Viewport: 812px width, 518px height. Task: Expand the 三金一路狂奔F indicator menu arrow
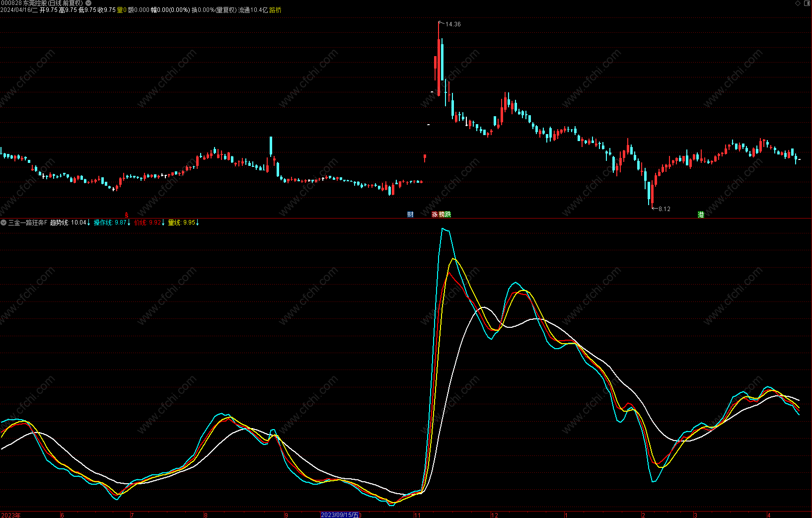(x=3, y=222)
